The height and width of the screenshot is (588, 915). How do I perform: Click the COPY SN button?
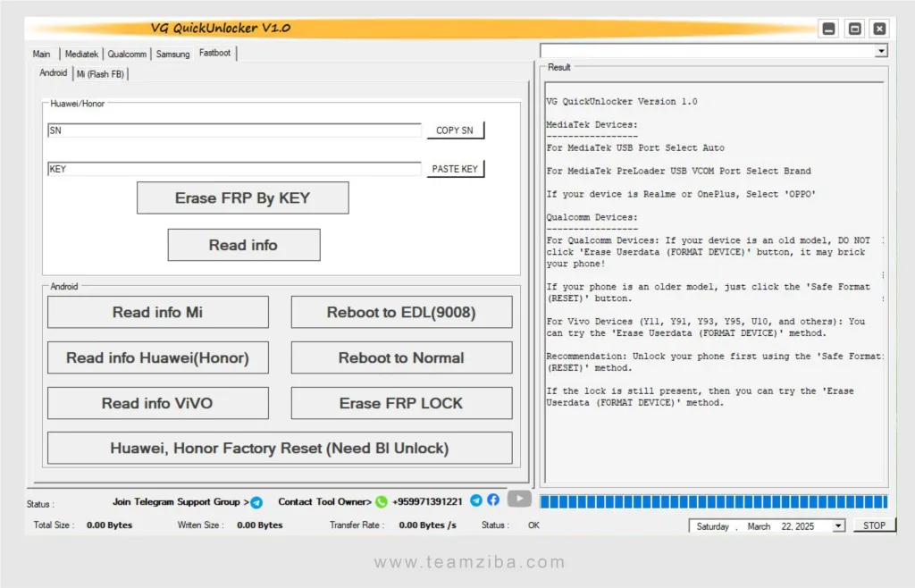click(x=455, y=130)
